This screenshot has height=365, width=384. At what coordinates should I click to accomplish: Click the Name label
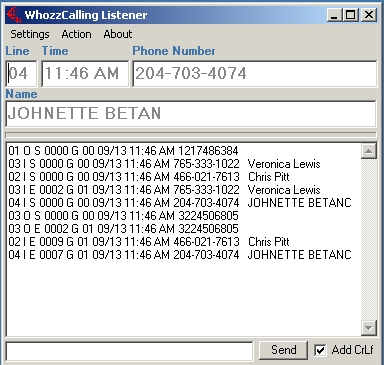[21, 94]
